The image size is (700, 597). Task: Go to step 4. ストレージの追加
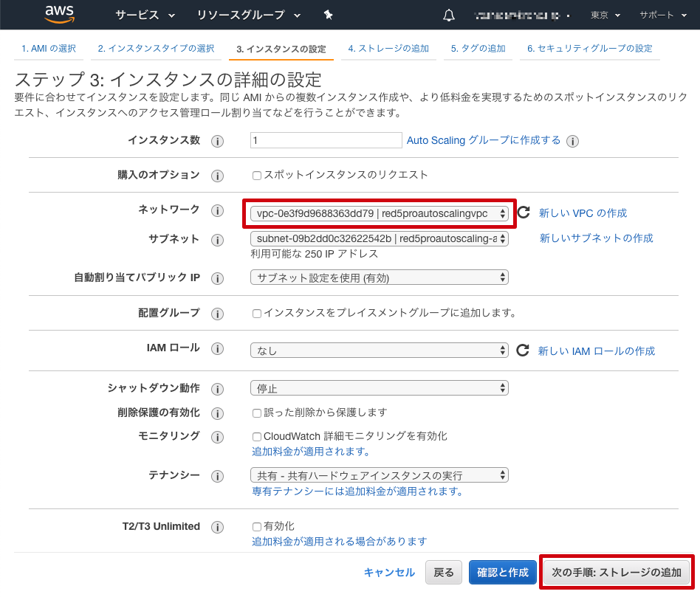[x=388, y=48]
